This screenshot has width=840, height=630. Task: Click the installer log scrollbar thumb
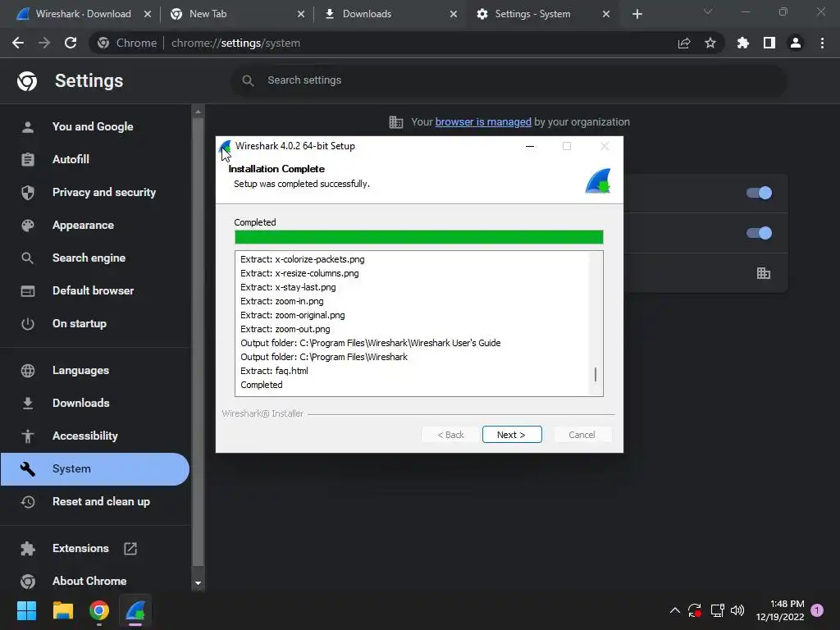(596, 374)
